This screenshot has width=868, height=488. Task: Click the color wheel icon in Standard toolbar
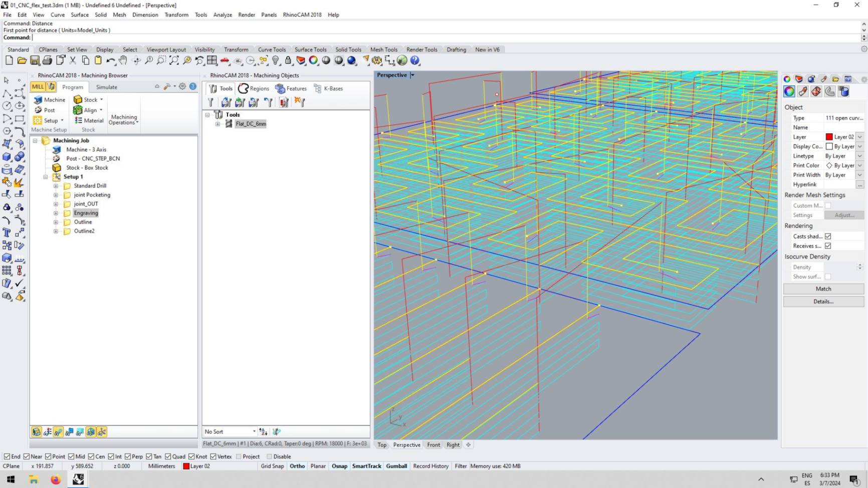[x=313, y=61]
